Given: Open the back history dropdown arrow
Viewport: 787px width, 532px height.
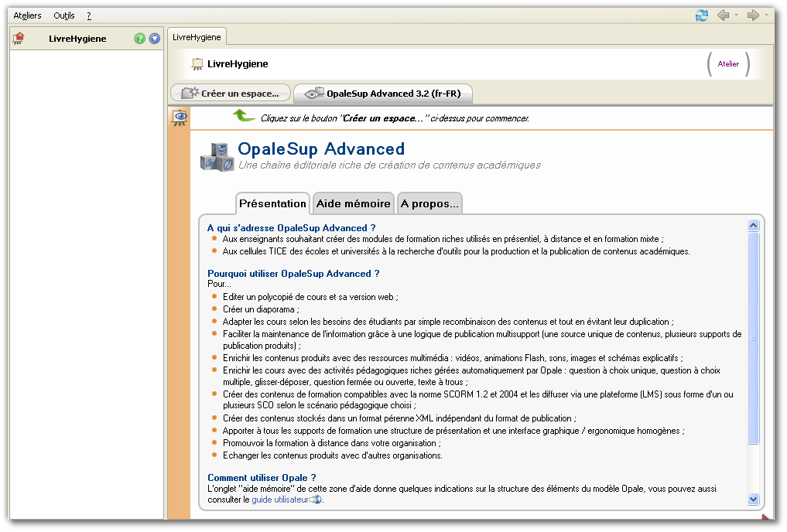Looking at the screenshot, I should (x=736, y=15).
